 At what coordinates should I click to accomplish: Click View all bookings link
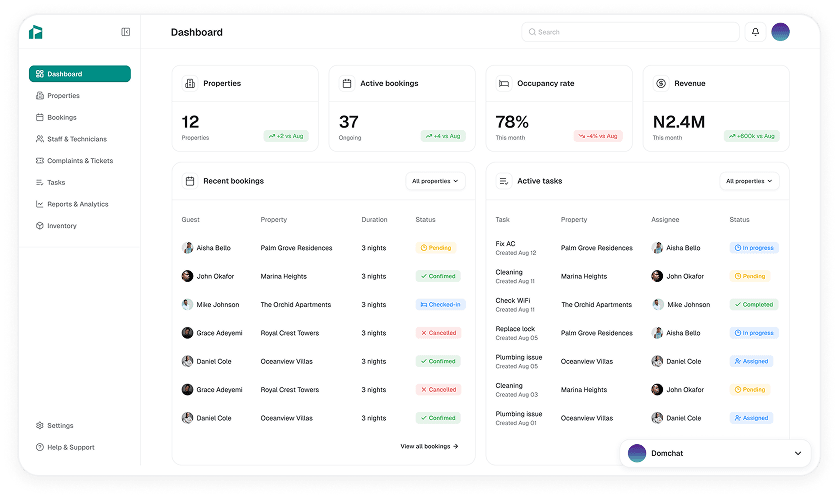[429, 446]
